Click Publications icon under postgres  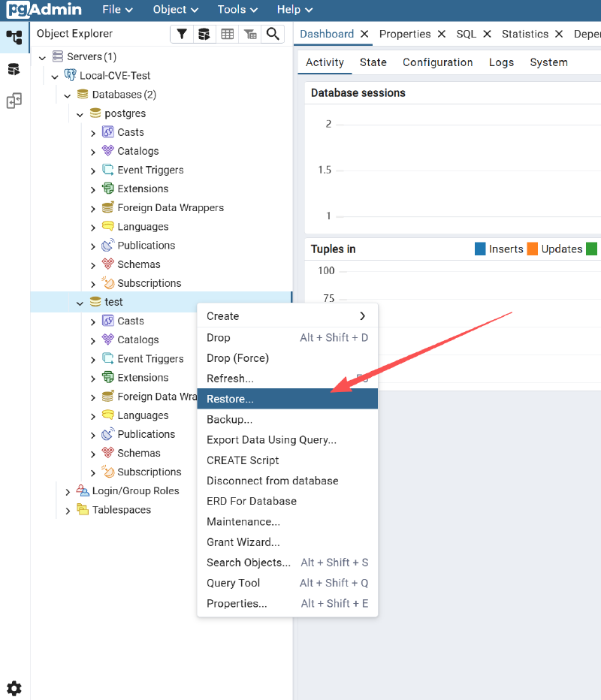pos(108,245)
